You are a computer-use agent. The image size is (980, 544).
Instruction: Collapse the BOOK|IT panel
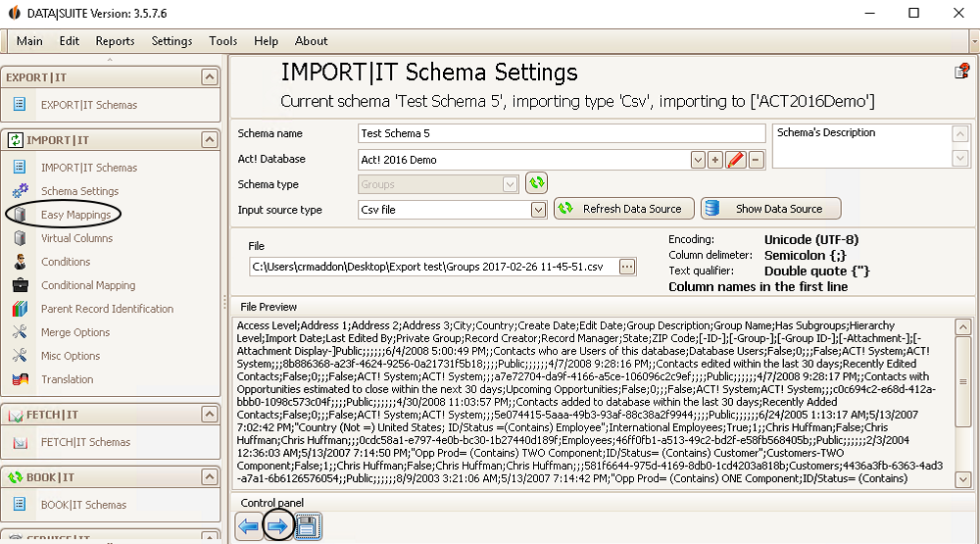pos(210,477)
